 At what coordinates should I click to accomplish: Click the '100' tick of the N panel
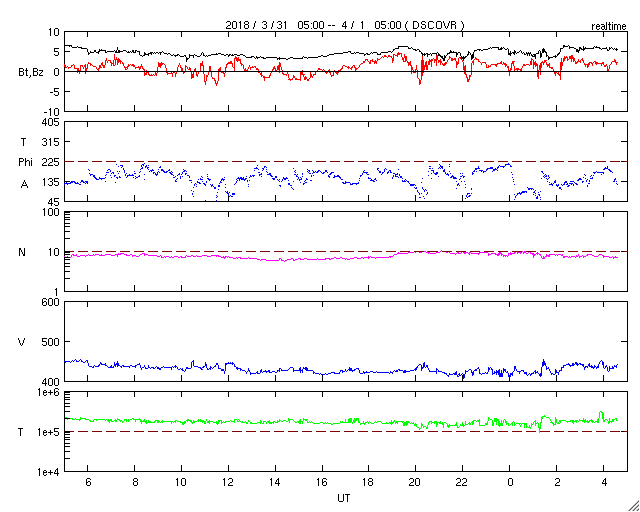(51, 212)
